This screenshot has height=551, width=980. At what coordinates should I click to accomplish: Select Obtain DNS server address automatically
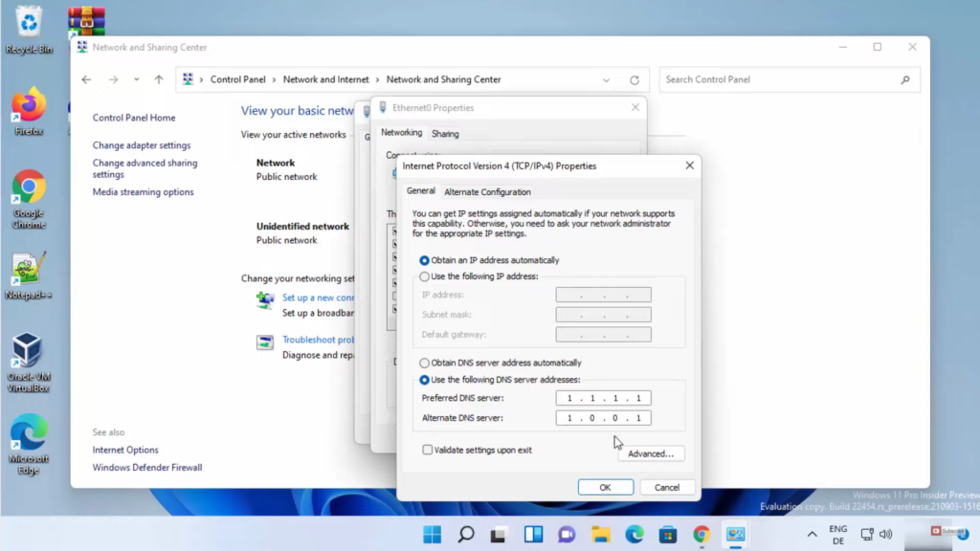(x=425, y=364)
